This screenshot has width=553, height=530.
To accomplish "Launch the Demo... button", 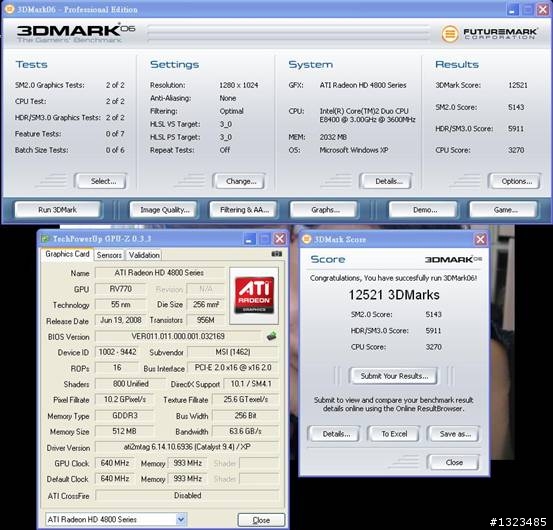I will coord(423,210).
